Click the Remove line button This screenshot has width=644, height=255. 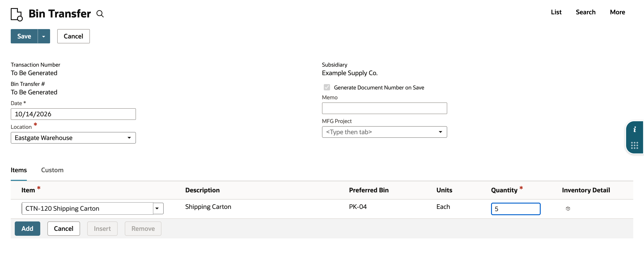tap(143, 229)
